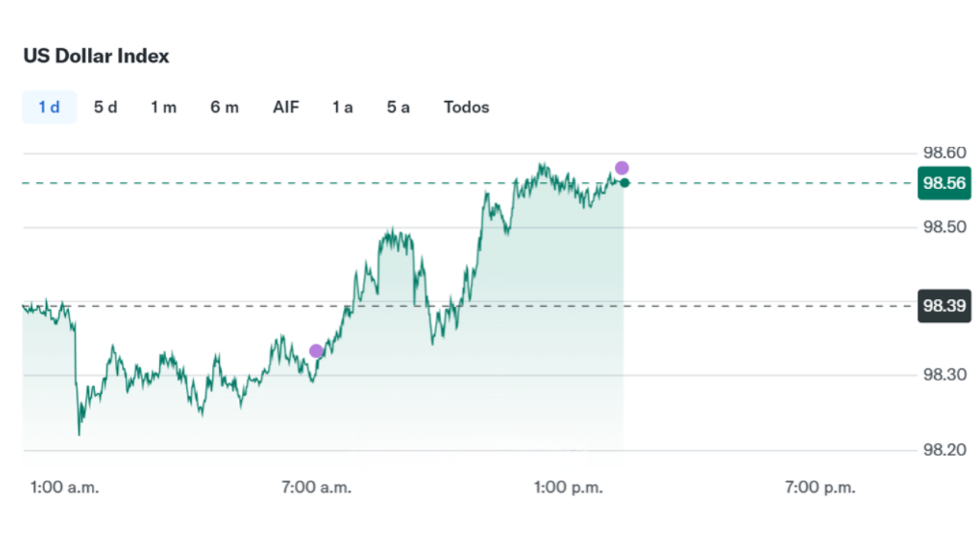Click the 98.20 y-axis label
This screenshot has height=551, width=980.
coord(944,449)
